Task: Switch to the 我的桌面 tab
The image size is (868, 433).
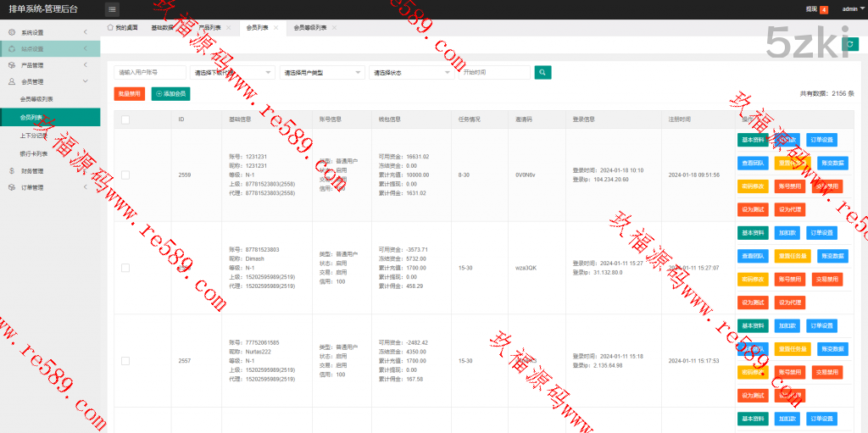Action: pos(122,28)
